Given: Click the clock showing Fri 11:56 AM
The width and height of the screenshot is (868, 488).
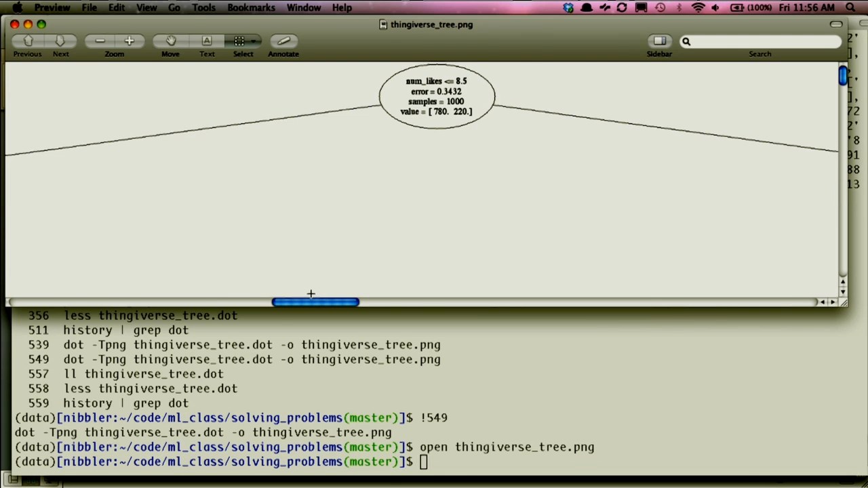Looking at the screenshot, I should click(x=807, y=7).
